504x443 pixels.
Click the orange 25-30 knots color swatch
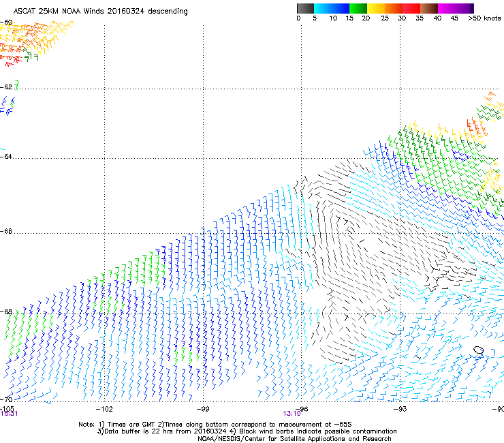(394, 8)
